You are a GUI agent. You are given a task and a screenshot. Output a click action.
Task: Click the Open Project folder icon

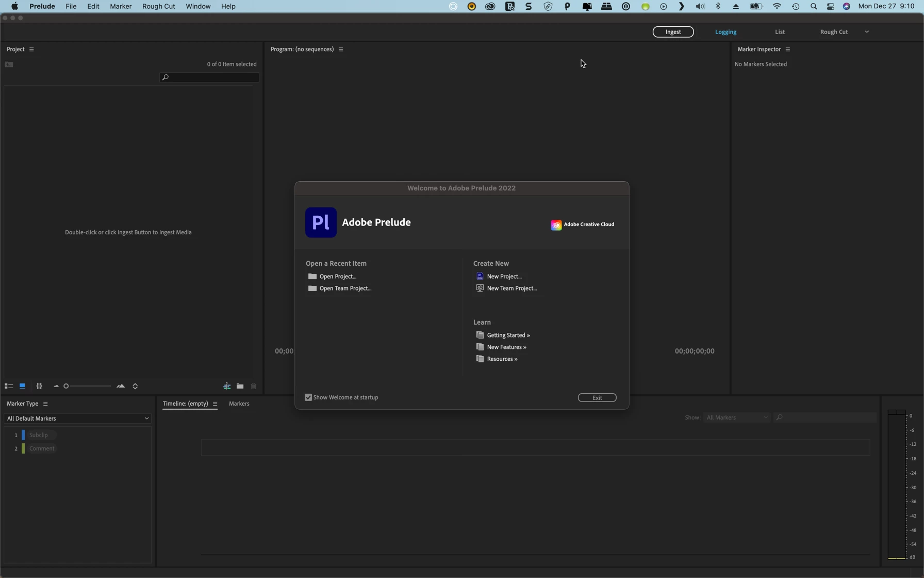point(312,276)
